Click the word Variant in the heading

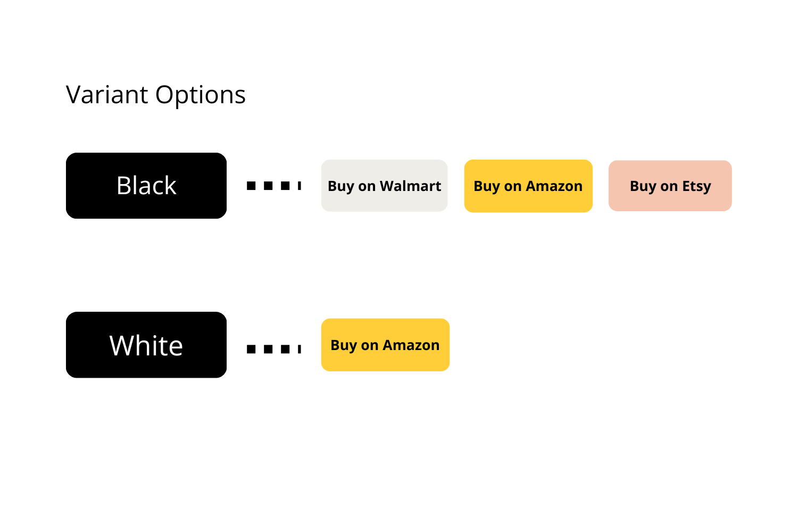tap(107, 95)
